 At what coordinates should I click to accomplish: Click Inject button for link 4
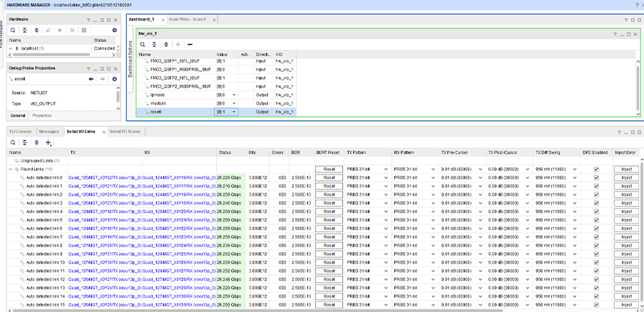(x=626, y=212)
